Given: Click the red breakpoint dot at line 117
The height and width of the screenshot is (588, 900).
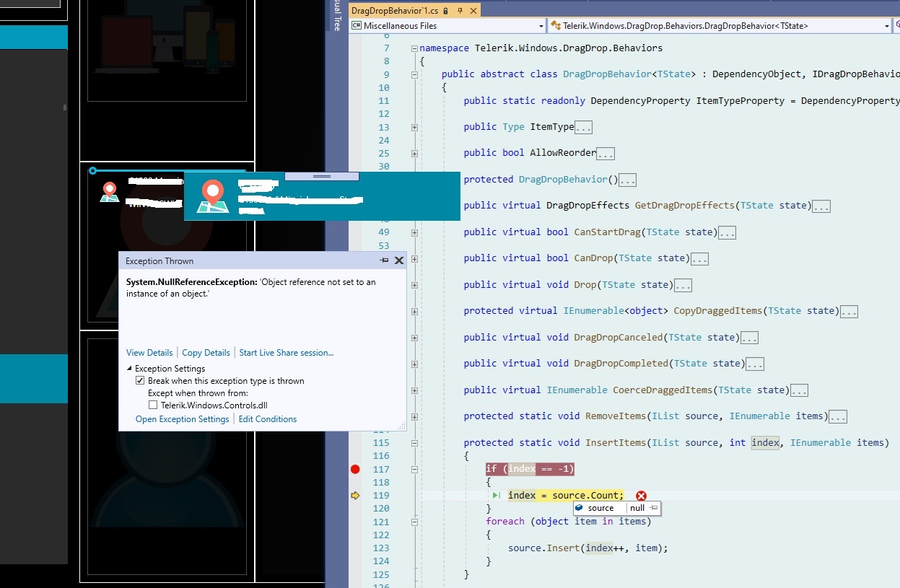Looking at the screenshot, I should 354,469.
